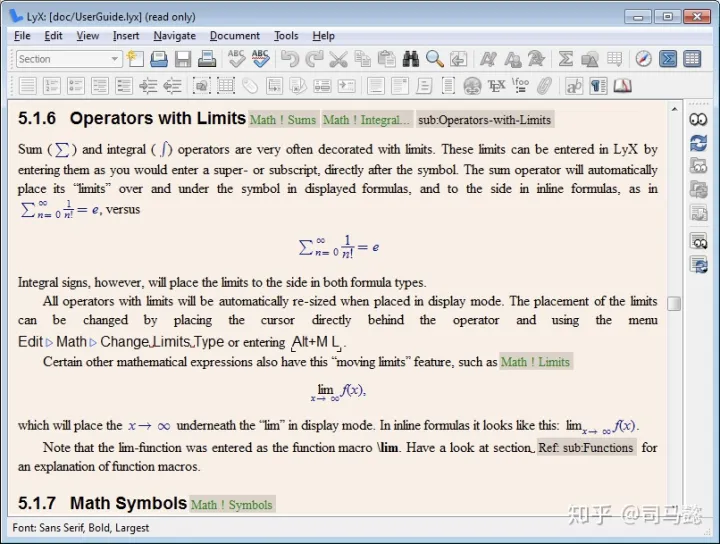The height and width of the screenshot is (544, 720).
Task: Insert margin note icon
Action: click(x=400, y=85)
